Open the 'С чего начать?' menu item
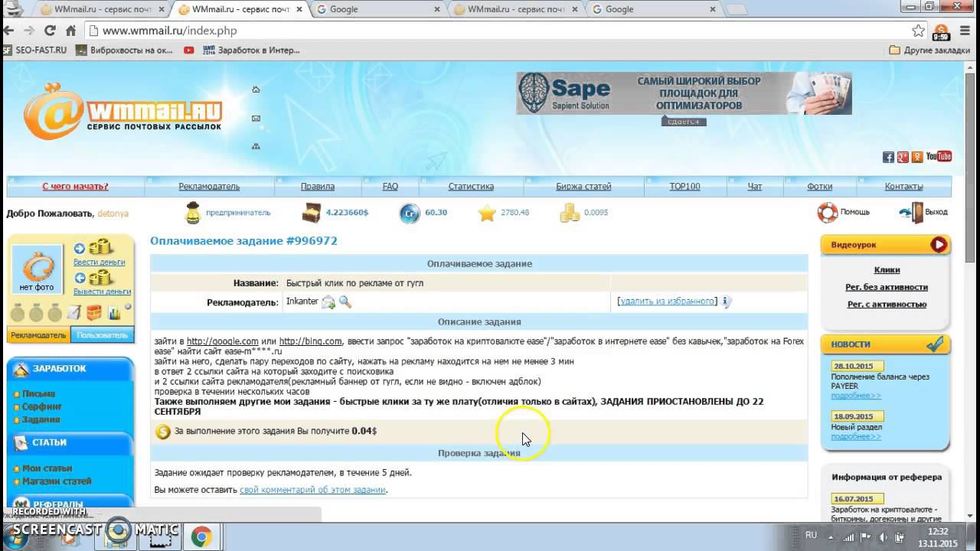Screen dimensions: 980x551 point(75,186)
